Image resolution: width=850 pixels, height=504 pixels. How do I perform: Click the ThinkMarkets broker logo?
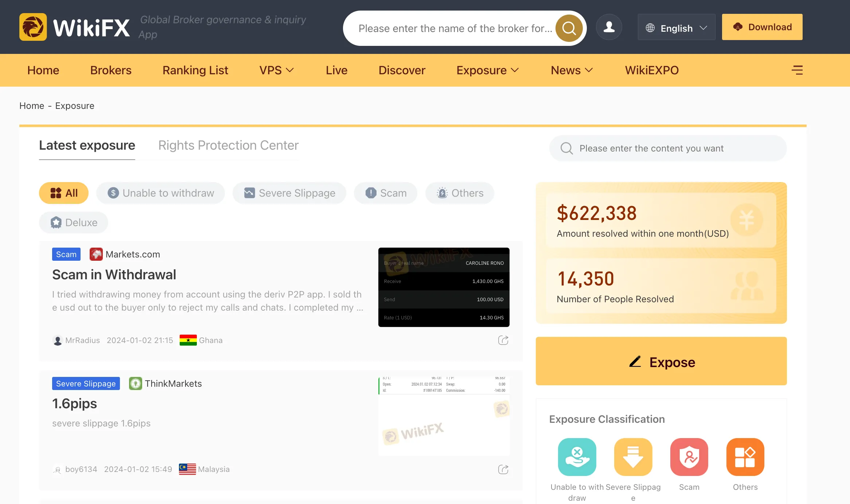[136, 383]
